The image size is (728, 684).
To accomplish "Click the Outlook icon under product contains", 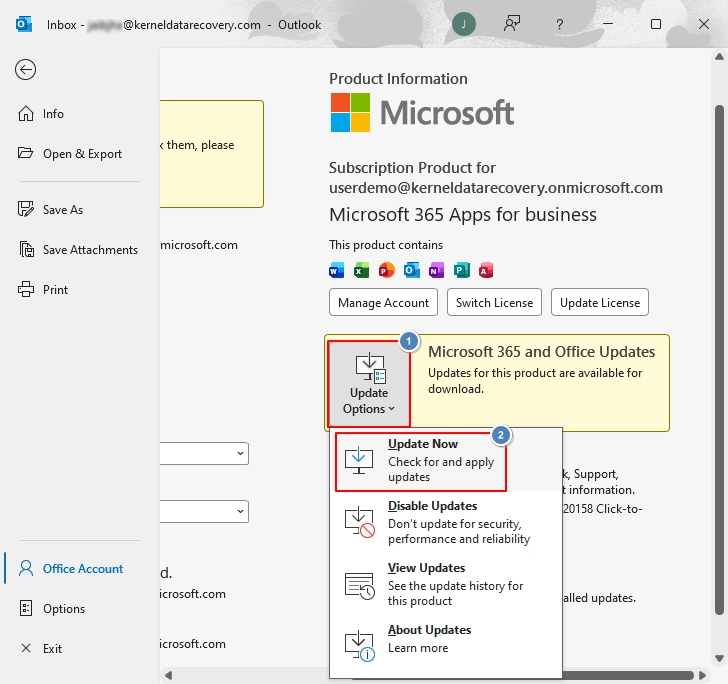I will point(411,270).
